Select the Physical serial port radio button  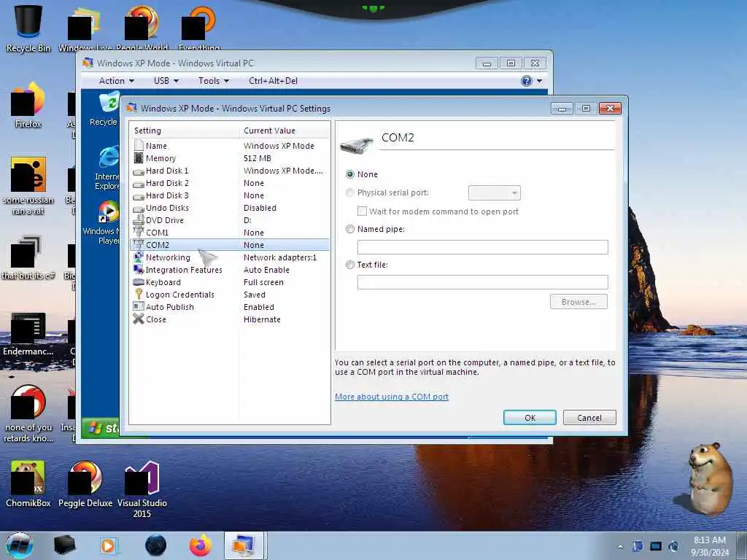350,192
